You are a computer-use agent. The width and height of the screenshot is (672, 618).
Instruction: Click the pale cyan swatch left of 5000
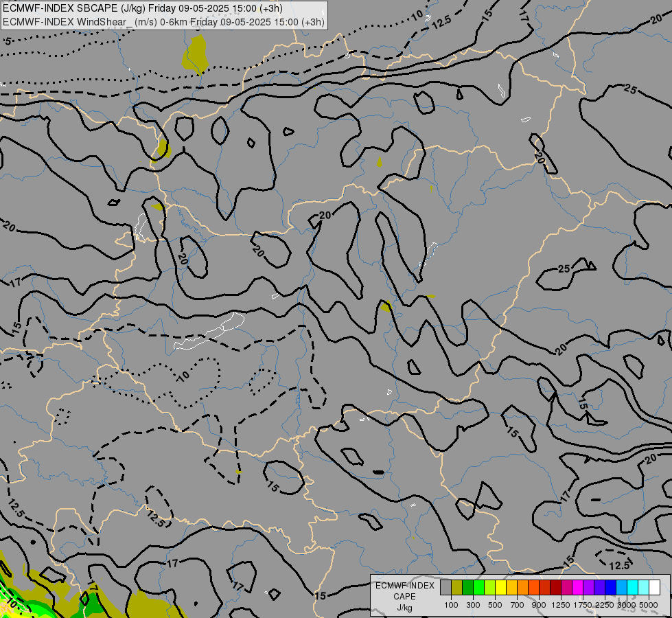point(643,587)
